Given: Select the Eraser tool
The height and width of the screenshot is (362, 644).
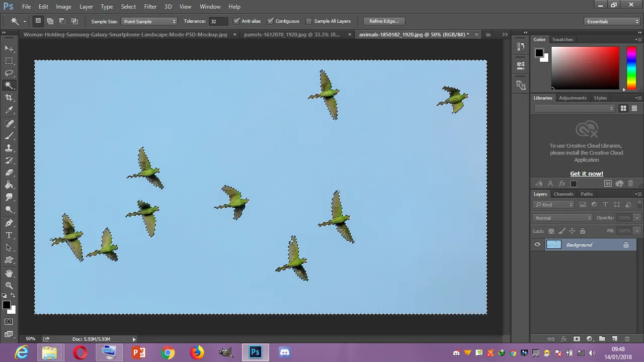Looking at the screenshot, I should pyautogui.click(x=9, y=173).
